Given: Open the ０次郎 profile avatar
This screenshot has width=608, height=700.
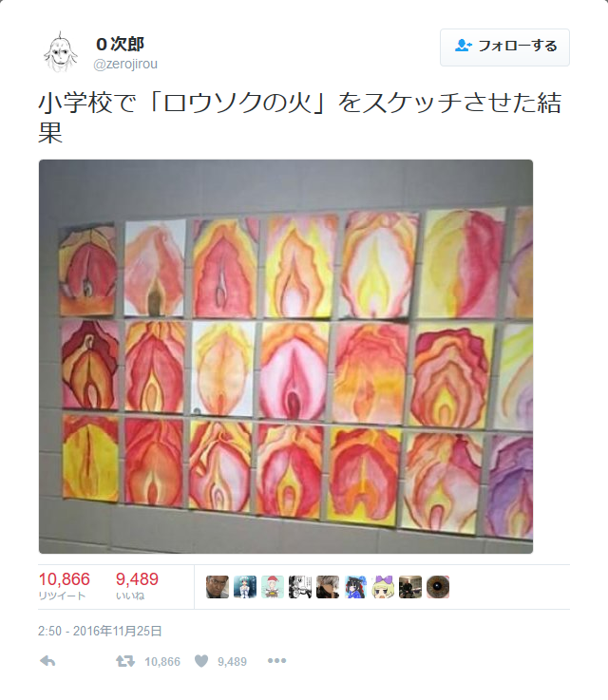Looking at the screenshot, I should [x=61, y=52].
